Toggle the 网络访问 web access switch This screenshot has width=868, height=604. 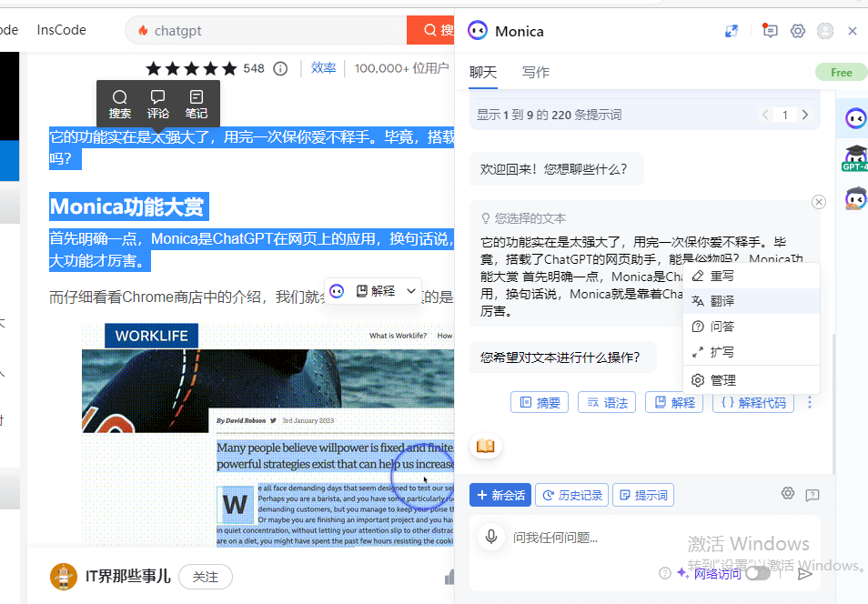pos(757,573)
